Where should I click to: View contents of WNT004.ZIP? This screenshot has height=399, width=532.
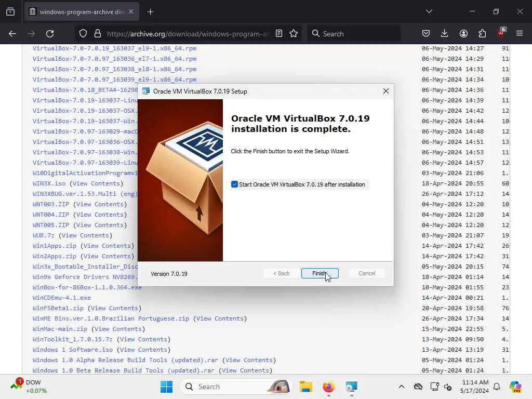click(100, 215)
